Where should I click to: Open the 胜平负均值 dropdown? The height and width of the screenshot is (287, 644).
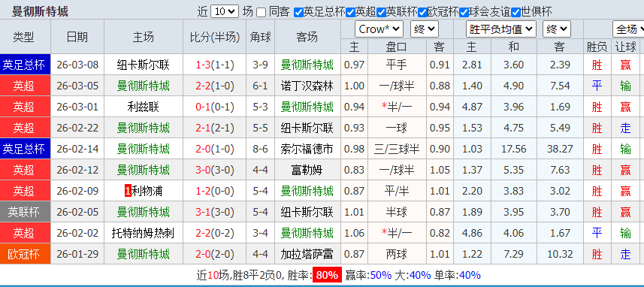pos(501,29)
